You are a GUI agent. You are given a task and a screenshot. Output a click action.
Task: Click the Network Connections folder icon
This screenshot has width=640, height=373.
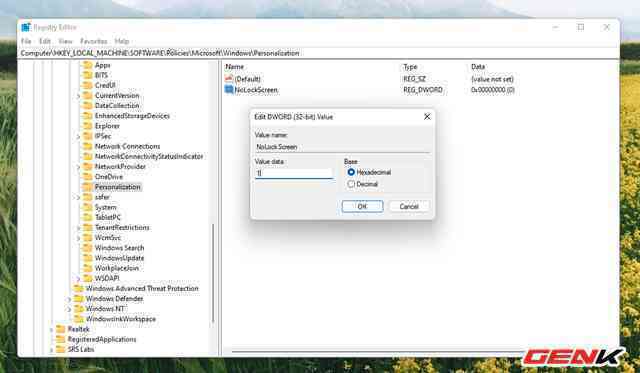(87, 147)
